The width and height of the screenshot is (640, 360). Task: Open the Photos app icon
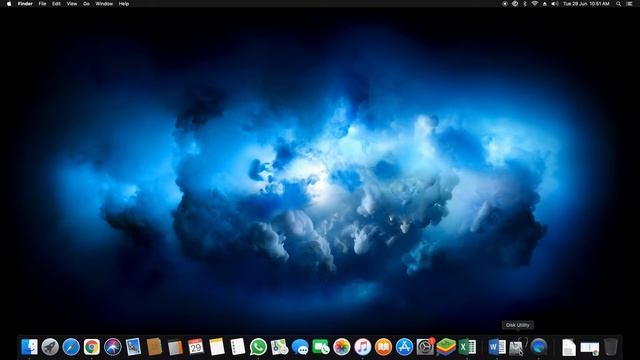[342, 347]
